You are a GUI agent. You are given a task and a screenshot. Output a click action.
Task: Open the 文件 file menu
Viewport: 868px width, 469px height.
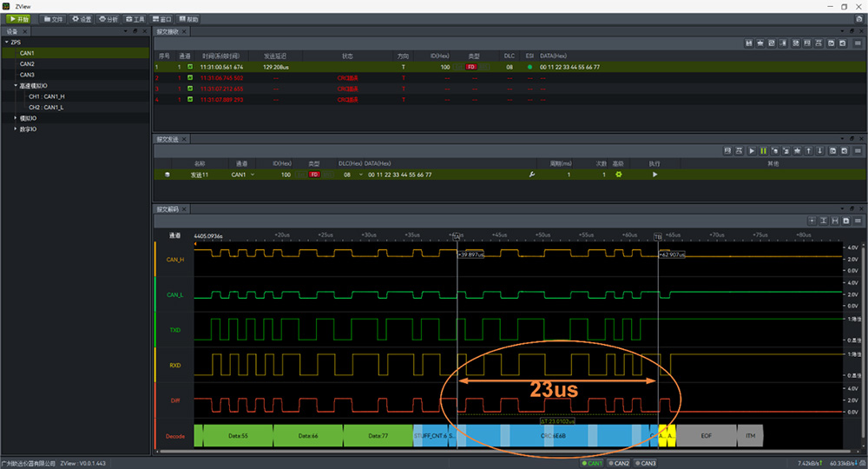tap(53, 18)
